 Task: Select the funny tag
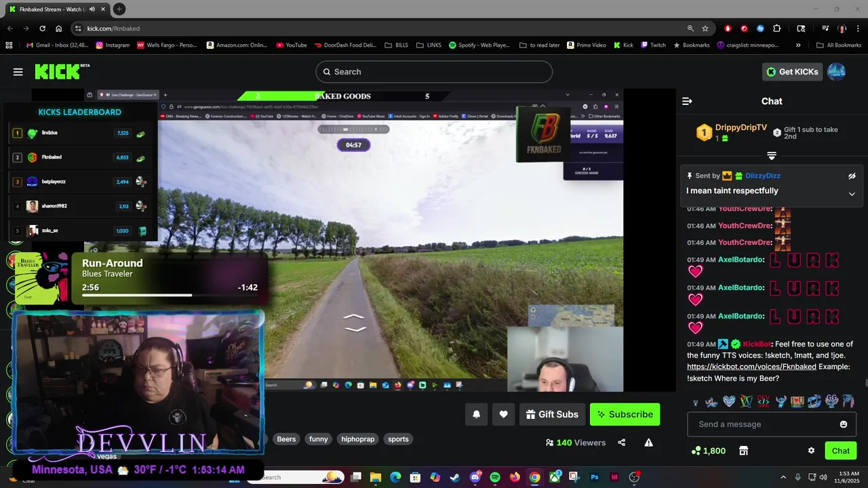[319, 439]
